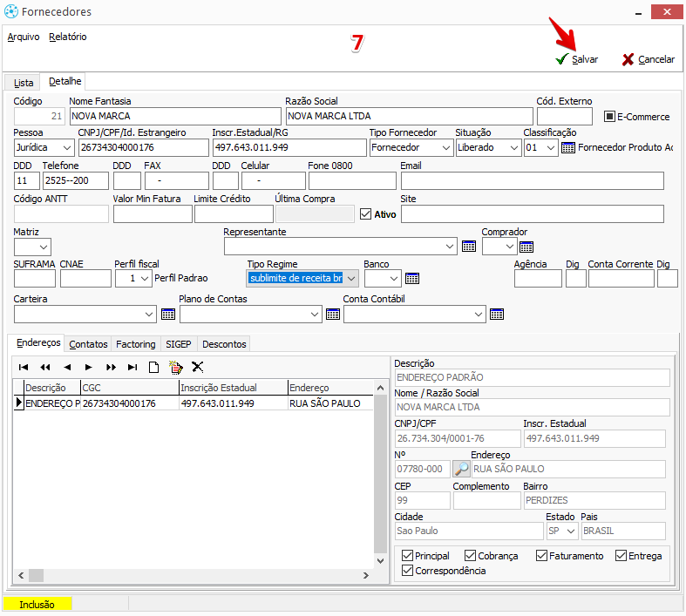Toggle the Principal address checkbox

pos(407,556)
